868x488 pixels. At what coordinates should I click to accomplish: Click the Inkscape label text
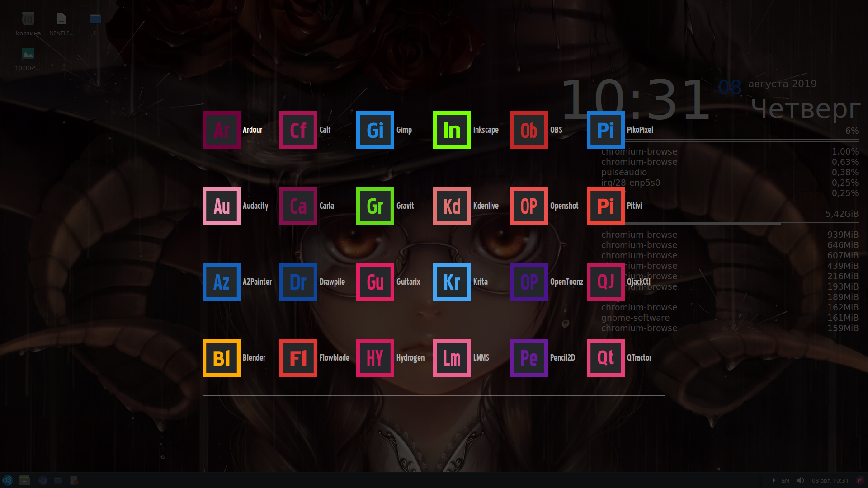tap(486, 130)
